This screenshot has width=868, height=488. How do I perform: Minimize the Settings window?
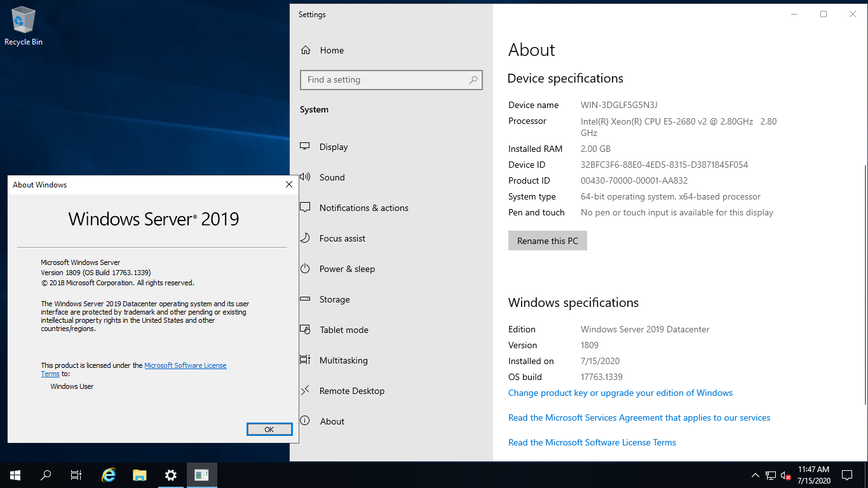click(794, 14)
